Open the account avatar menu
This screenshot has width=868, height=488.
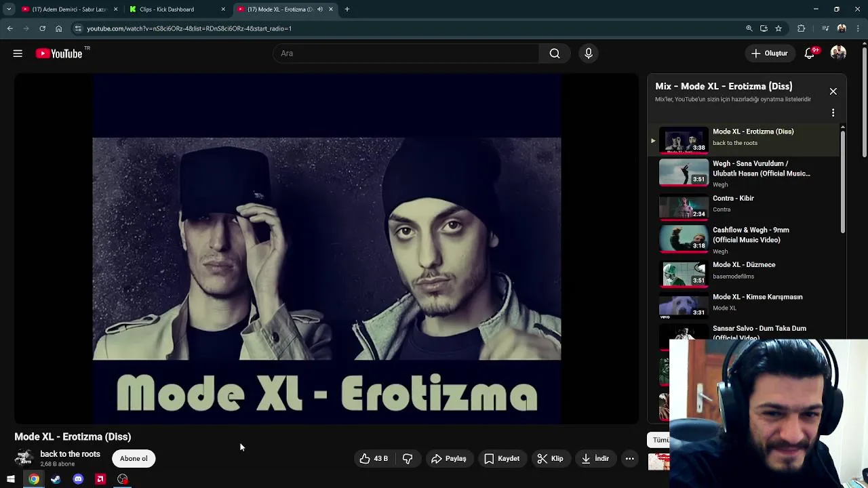pos(839,53)
